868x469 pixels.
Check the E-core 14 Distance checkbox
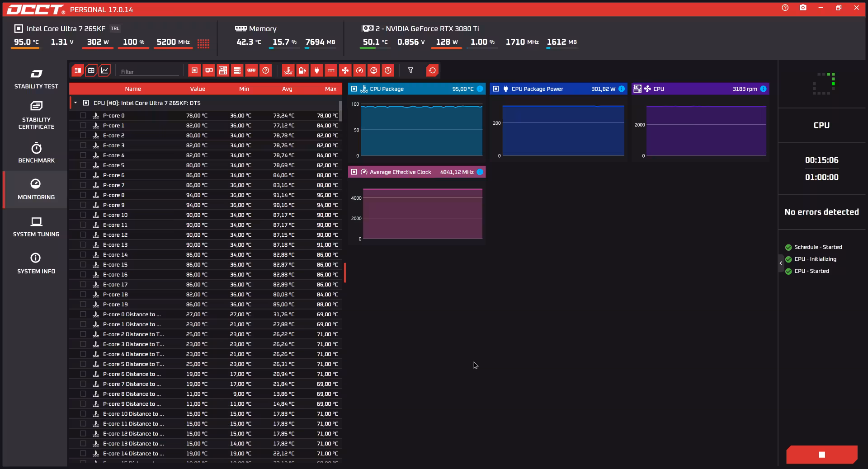pyautogui.click(x=83, y=454)
